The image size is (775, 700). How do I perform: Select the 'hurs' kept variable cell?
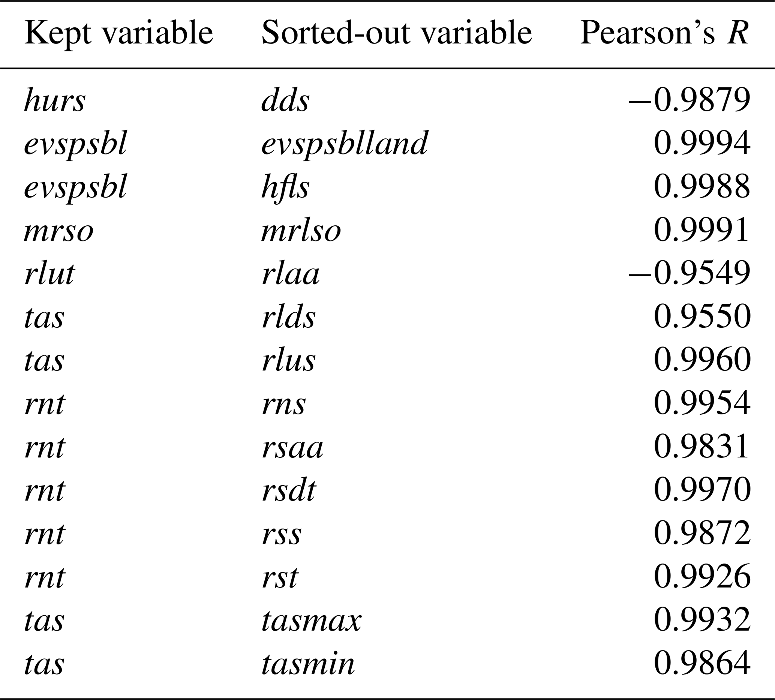pyautogui.click(x=55, y=101)
